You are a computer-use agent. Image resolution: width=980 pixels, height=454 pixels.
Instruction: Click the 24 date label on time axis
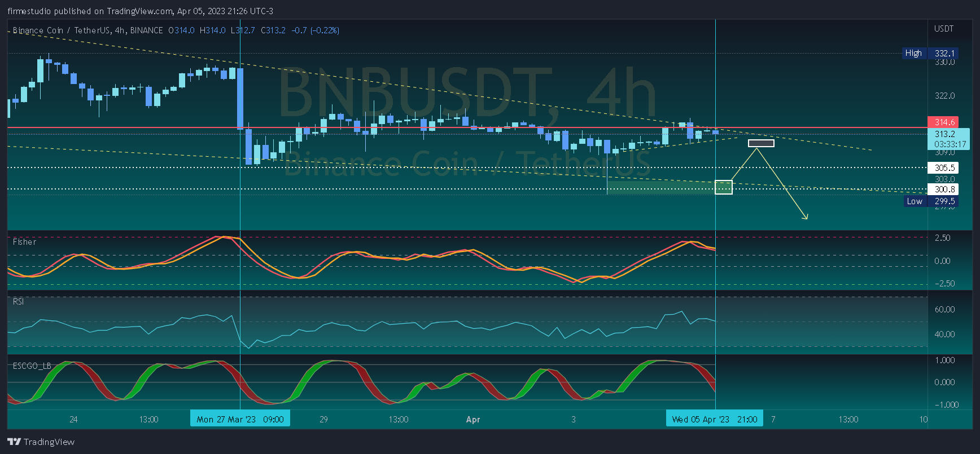point(73,419)
